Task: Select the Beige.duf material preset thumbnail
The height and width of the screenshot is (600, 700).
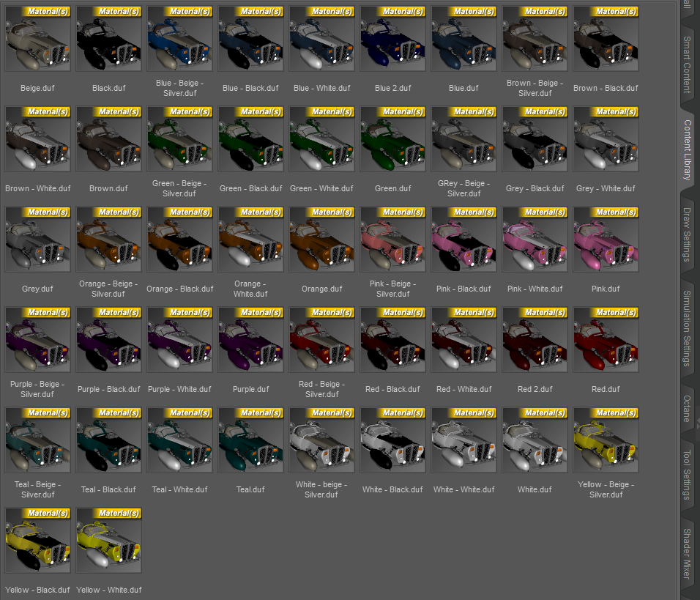Action: coord(37,38)
